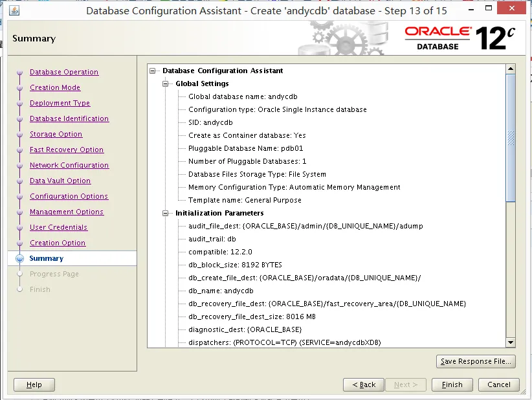The height and width of the screenshot is (400, 532).
Task: Open the Deployment Type step
Action: [x=60, y=103]
